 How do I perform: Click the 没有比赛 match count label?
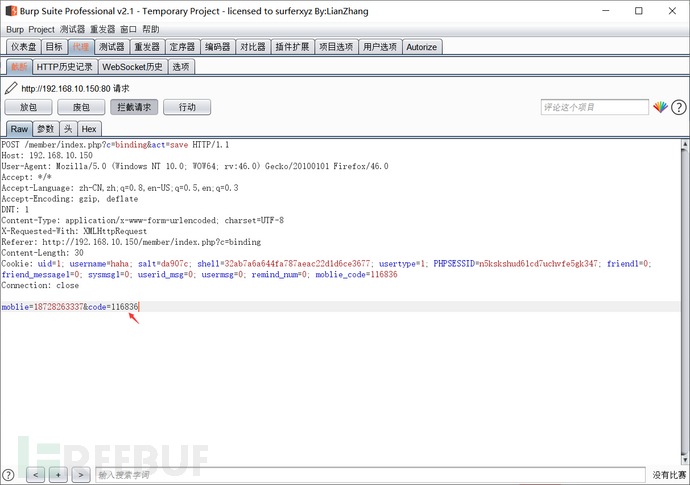click(669, 475)
